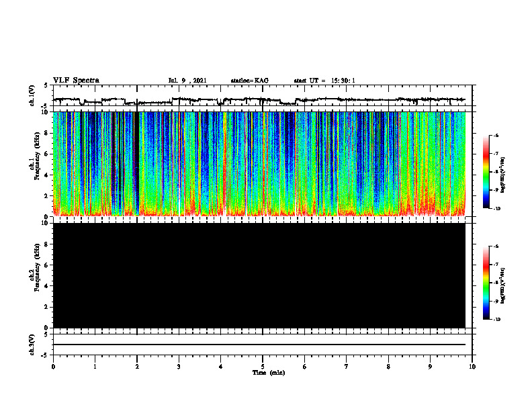Click the "-5" voltage tick on ch.3(V) axis
532x411 pixels.
tap(45, 355)
